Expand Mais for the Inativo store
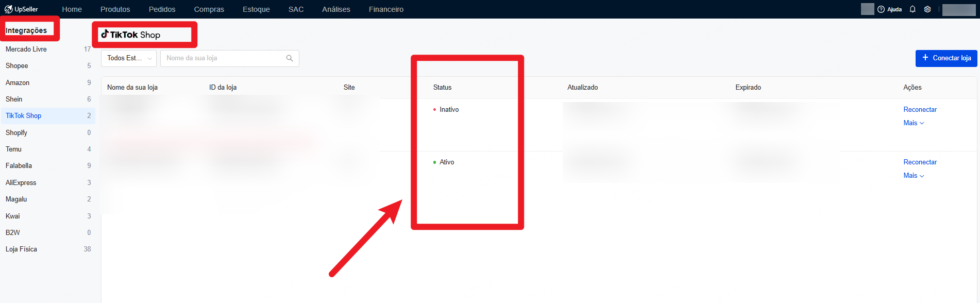The image size is (980, 303). click(x=914, y=123)
